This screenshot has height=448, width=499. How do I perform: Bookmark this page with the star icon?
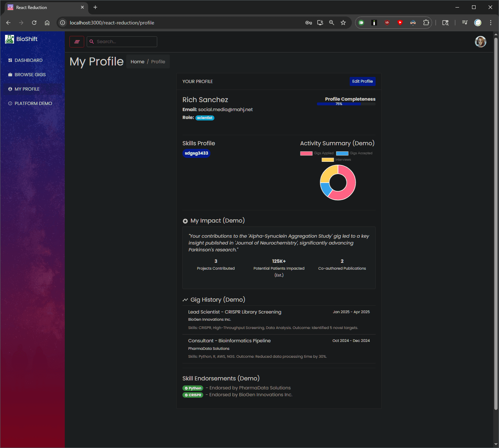[x=343, y=23]
